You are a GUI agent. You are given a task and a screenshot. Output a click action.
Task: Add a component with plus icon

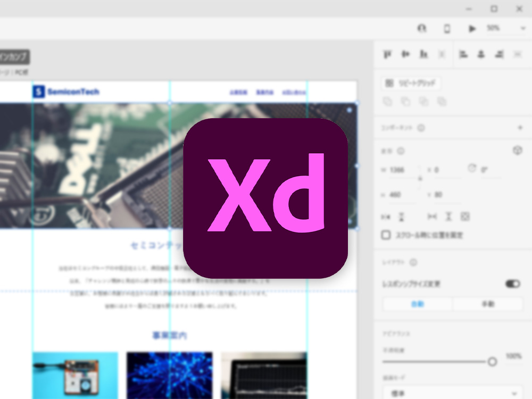520,128
